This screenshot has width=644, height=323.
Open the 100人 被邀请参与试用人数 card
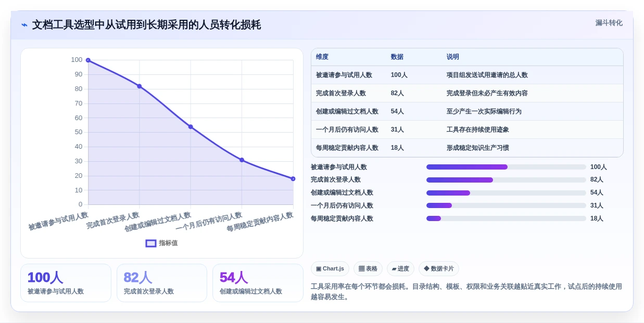coord(66,283)
